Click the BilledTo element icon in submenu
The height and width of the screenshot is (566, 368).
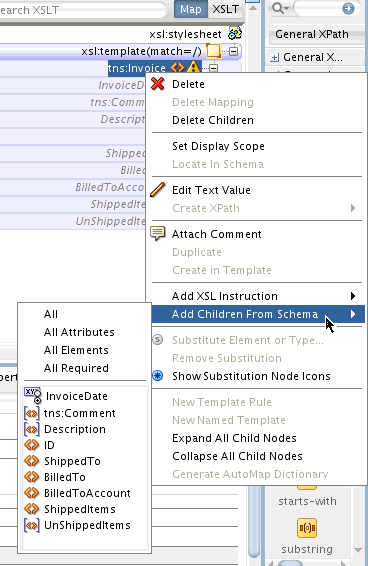31,477
